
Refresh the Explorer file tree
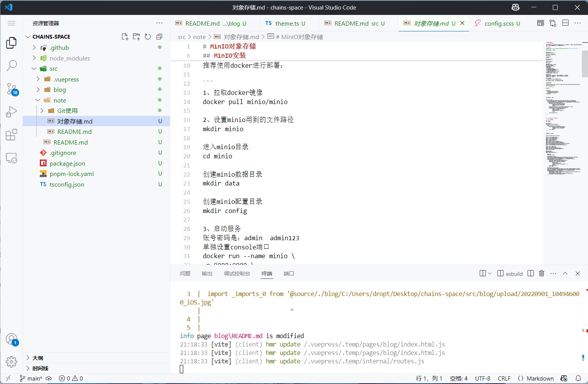[x=148, y=37]
